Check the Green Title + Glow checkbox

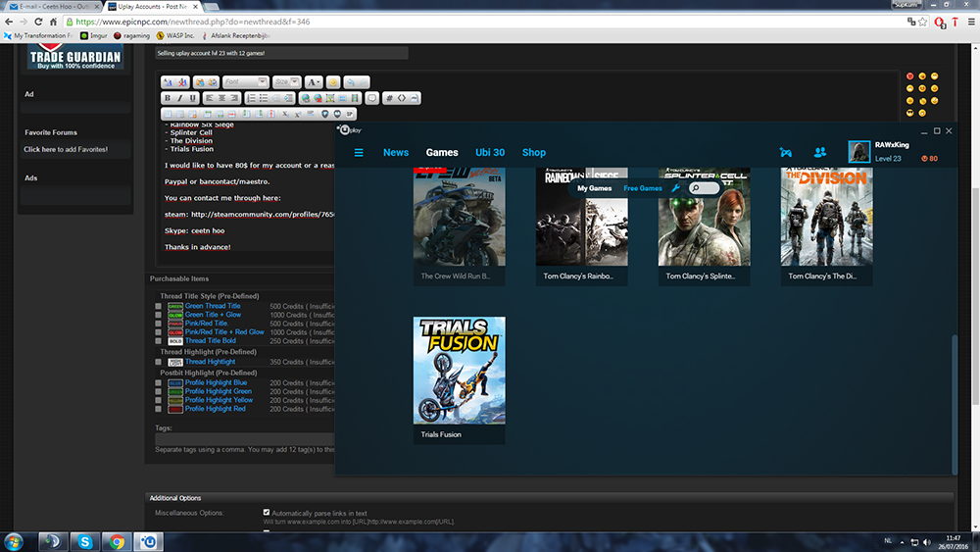158,315
